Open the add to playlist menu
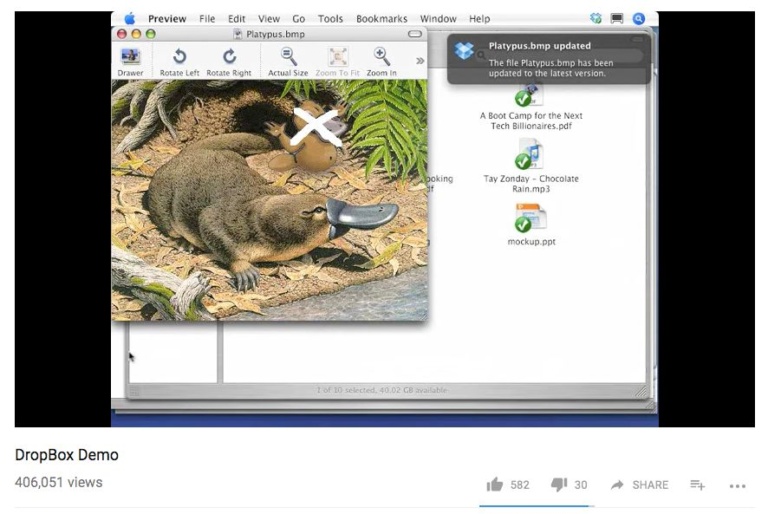 click(x=697, y=485)
